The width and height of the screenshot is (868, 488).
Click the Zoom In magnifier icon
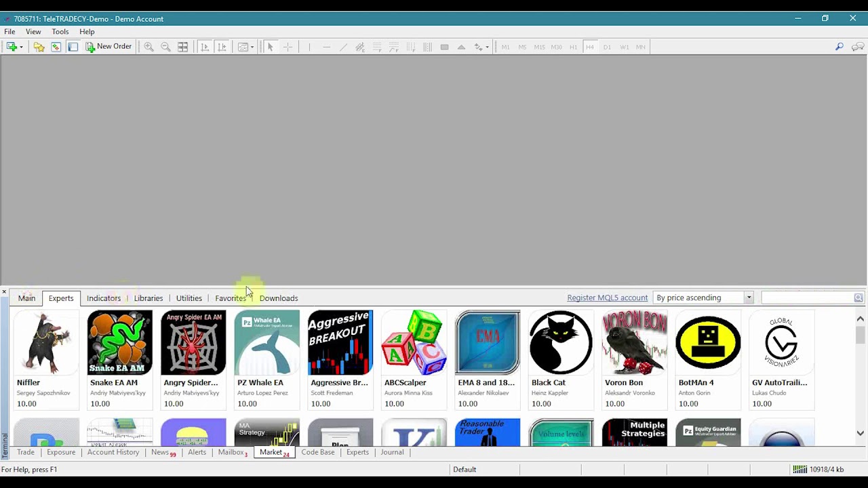pyautogui.click(x=149, y=47)
